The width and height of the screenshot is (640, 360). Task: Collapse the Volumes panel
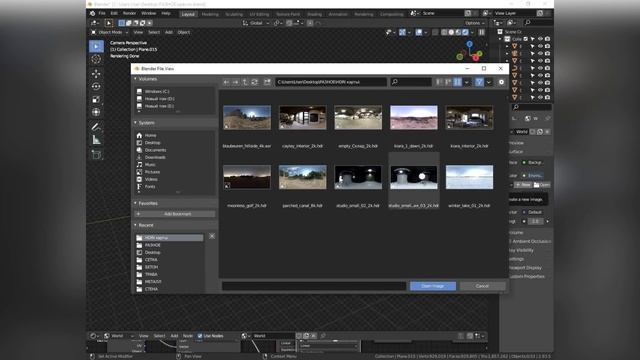click(136, 79)
